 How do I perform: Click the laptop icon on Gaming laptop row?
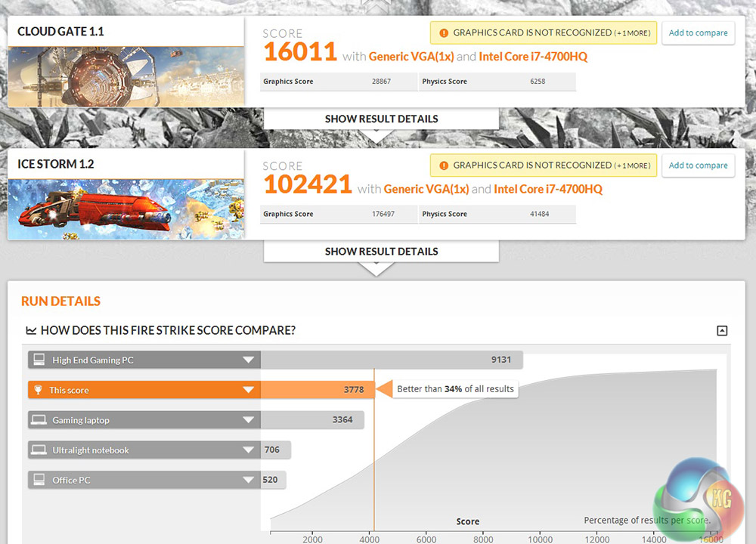click(39, 419)
